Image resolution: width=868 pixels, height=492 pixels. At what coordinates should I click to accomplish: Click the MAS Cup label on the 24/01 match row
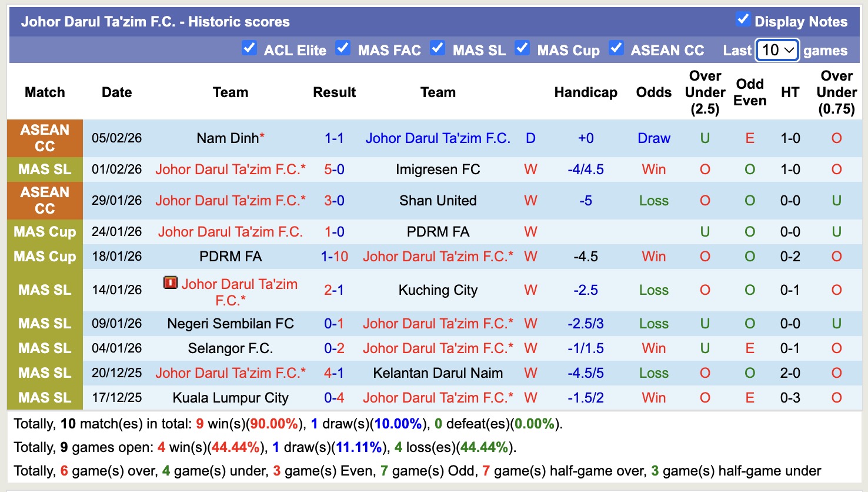coord(45,231)
